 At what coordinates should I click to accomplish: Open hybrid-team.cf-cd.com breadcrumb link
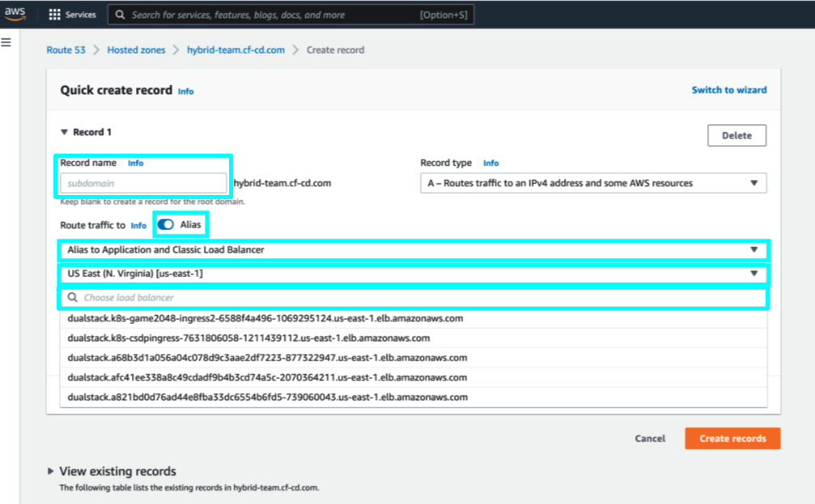pos(236,50)
